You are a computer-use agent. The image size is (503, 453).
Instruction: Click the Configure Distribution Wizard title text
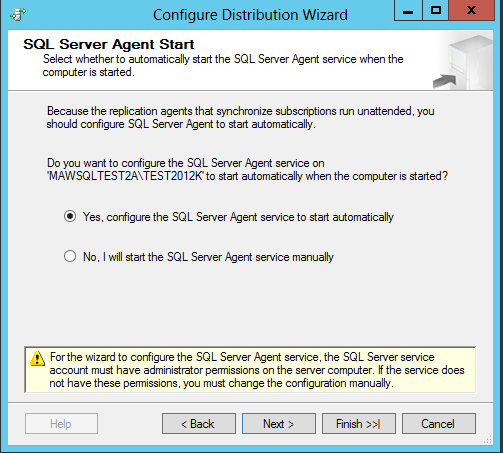coord(250,15)
